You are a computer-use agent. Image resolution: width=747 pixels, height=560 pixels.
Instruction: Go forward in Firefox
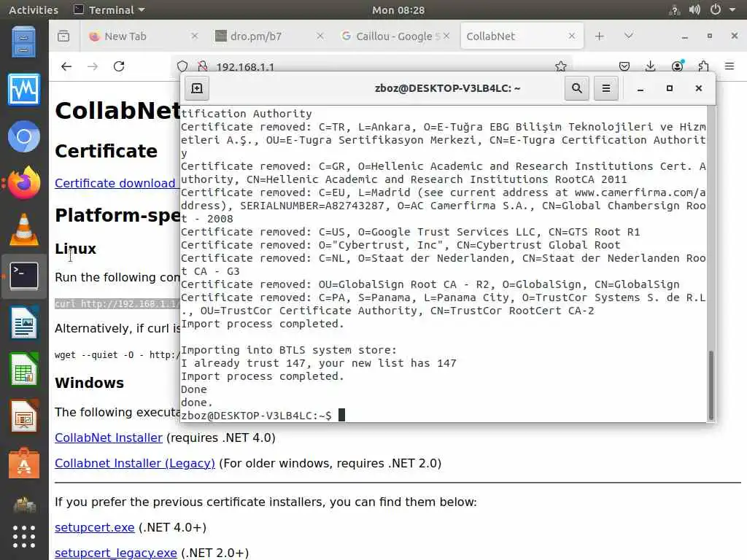(93, 66)
